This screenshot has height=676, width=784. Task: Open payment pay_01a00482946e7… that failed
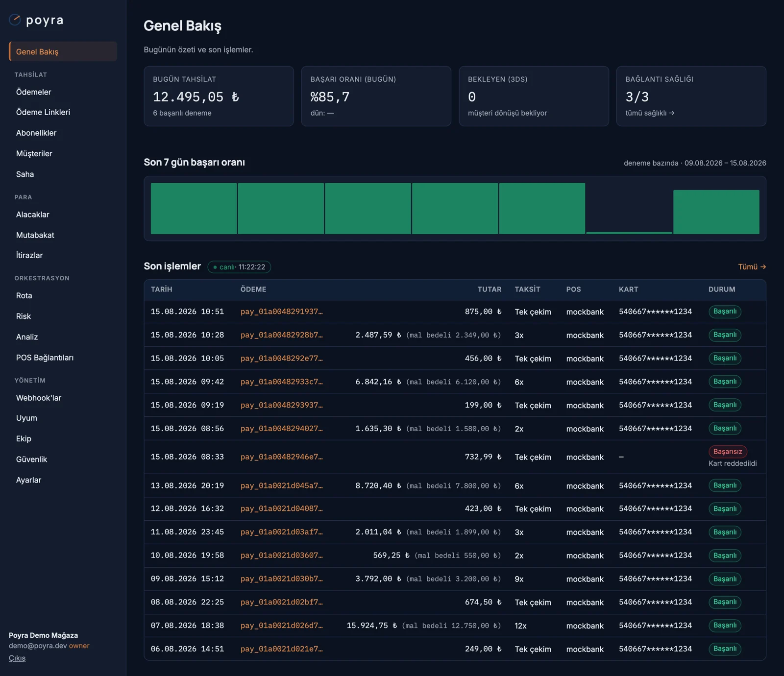pos(281,457)
